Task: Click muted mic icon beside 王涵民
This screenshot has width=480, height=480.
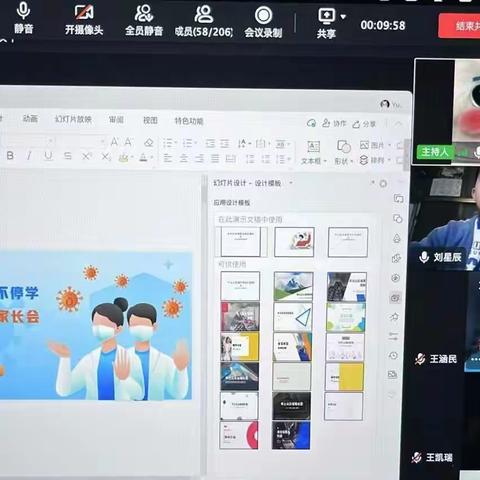Action: tap(420, 359)
